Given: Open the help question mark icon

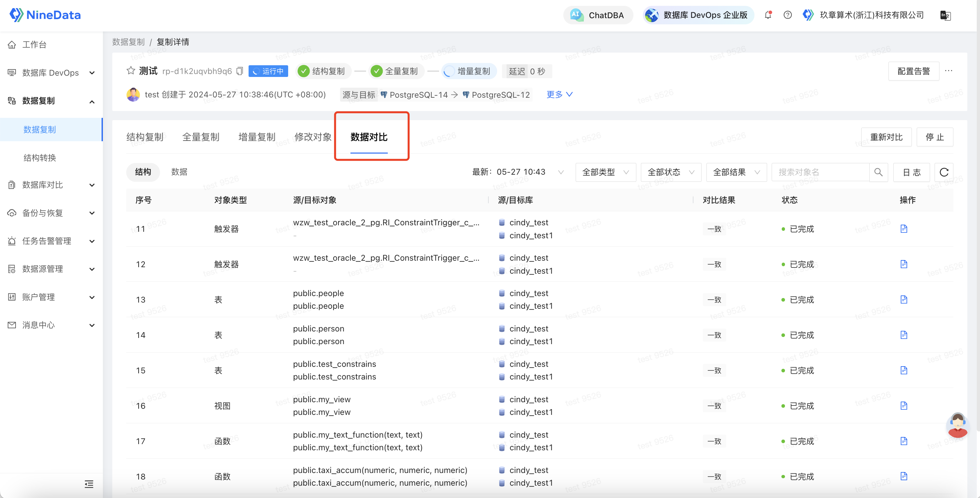Looking at the screenshot, I should 788,15.
